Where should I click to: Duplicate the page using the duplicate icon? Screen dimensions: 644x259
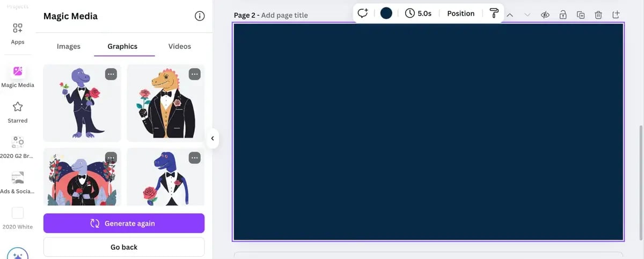pos(581,15)
